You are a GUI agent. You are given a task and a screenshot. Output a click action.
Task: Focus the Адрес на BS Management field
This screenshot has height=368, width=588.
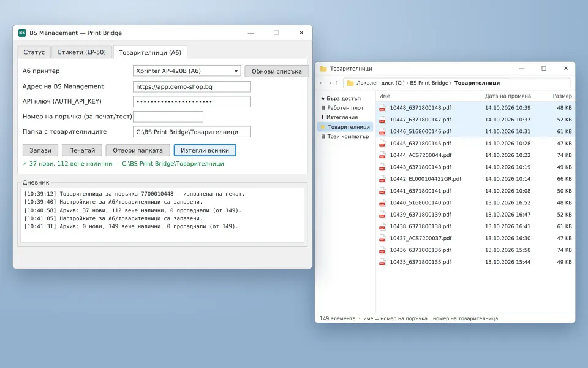192,86
